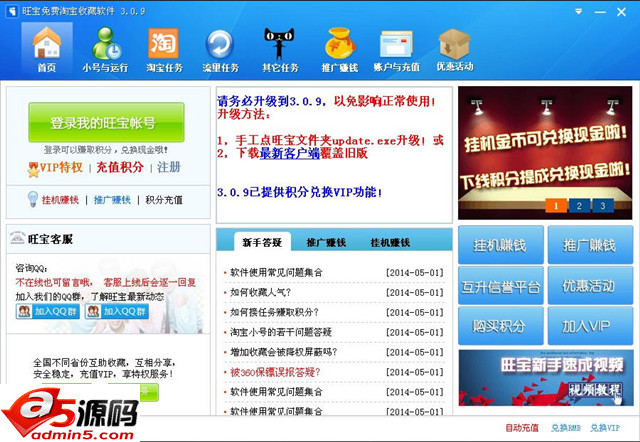Click the 其它任务 Tmall cat icon
The height and width of the screenshot is (442, 640).
[x=280, y=50]
